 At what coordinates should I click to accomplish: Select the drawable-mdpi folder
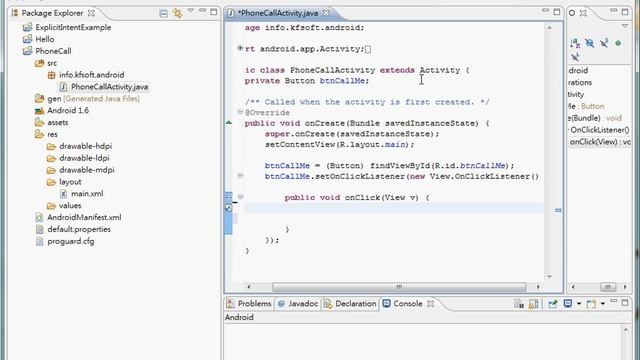[87, 170]
